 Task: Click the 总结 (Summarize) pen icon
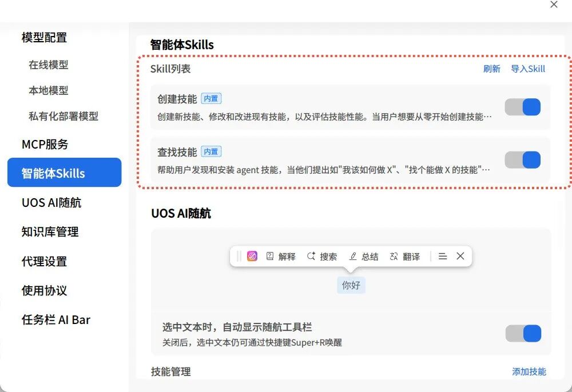point(353,257)
